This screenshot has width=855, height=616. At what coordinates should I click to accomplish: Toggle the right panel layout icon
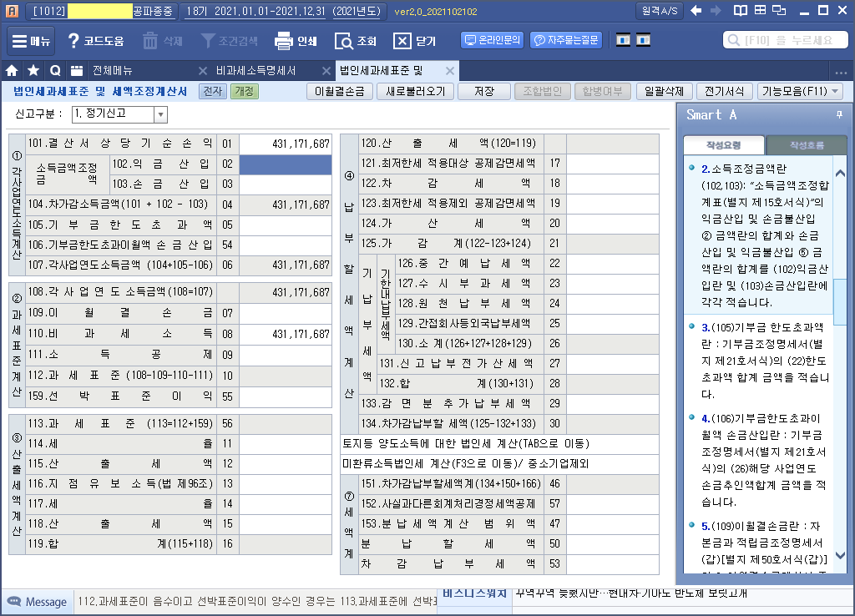coord(644,40)
